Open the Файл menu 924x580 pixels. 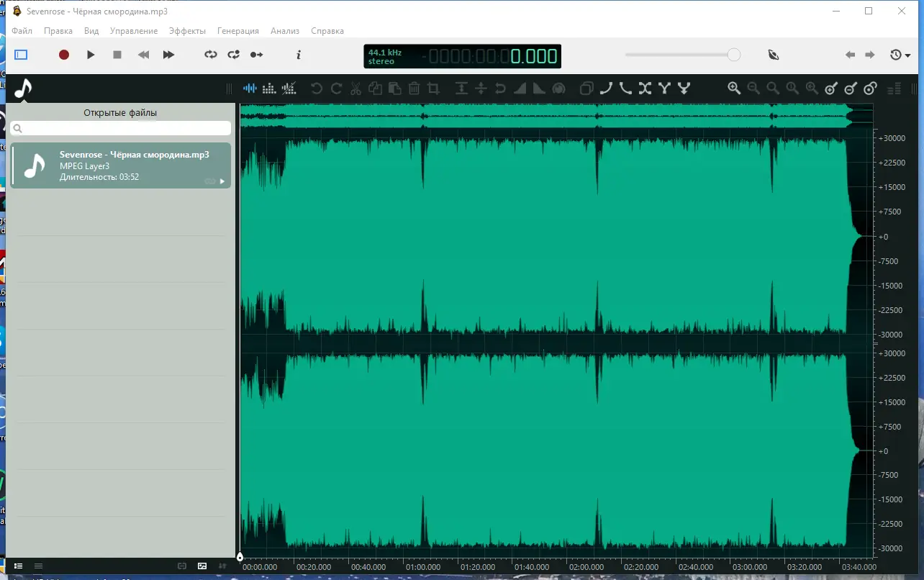[x=22, y=31]
